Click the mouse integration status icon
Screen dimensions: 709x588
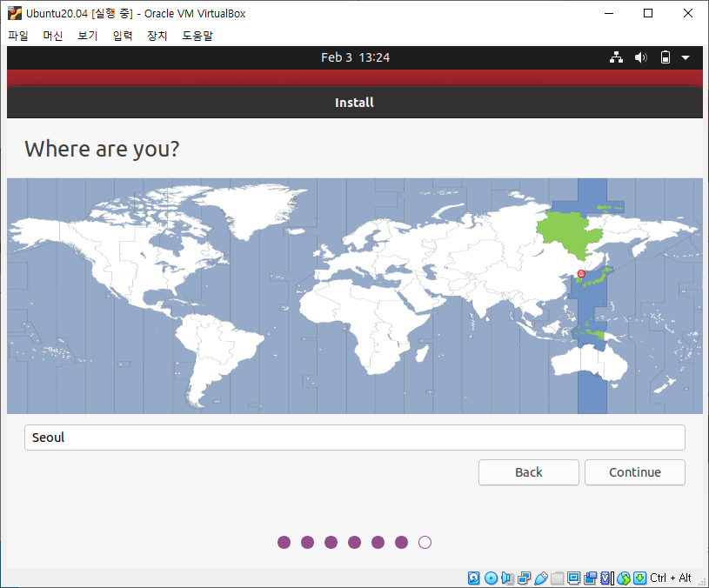[624, 578]
